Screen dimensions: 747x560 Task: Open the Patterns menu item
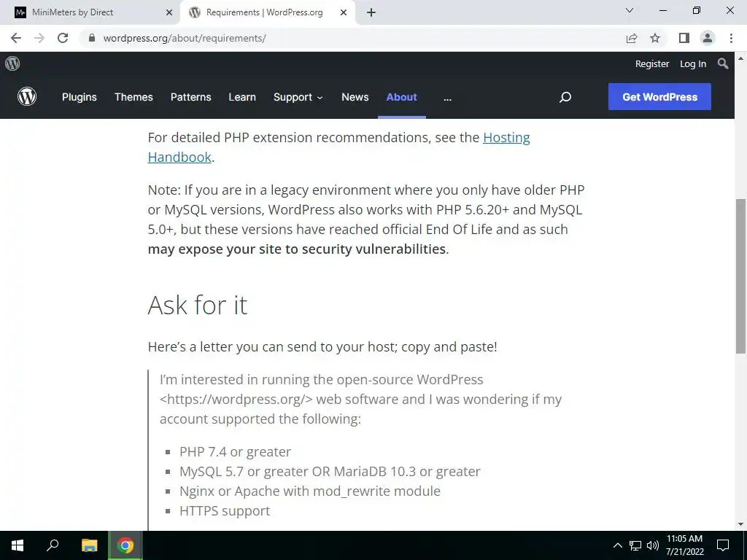(190, 97)
